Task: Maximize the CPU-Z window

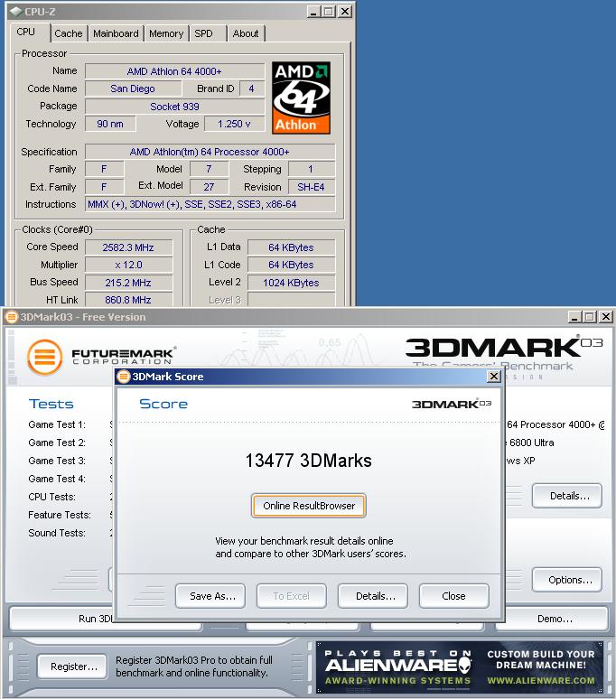Action: (329, 12)
